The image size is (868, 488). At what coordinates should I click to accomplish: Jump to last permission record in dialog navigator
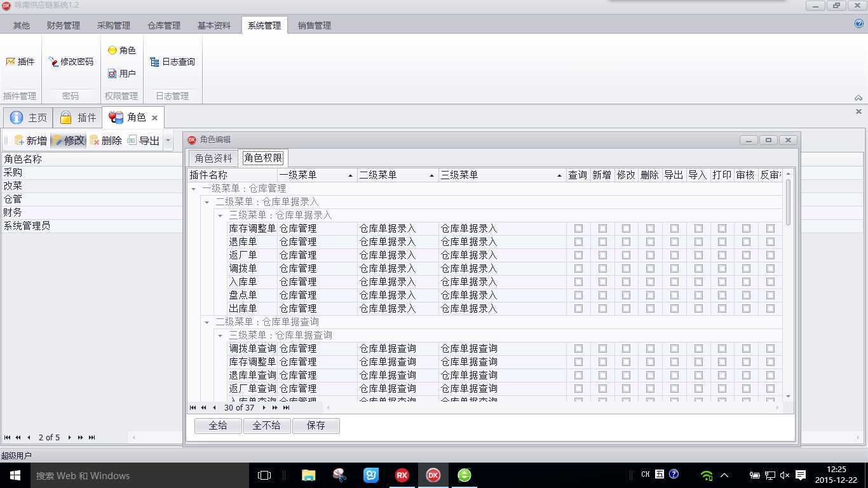(x=287, y=408)
